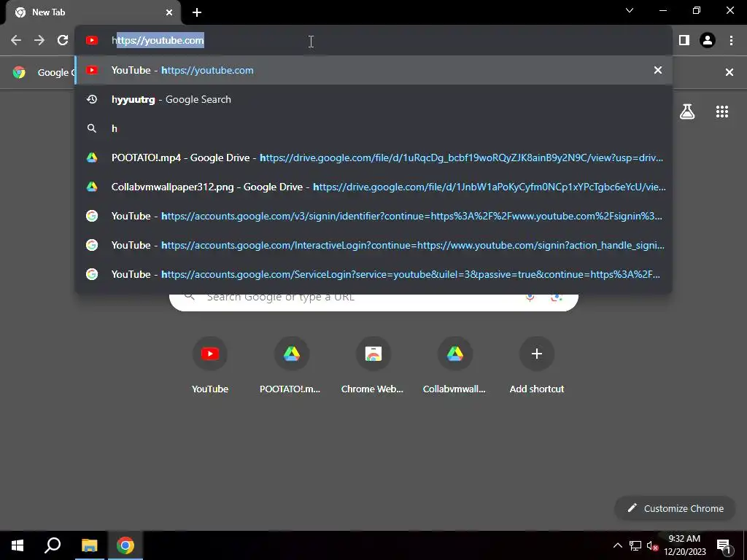This screenshot has height=560, width=747.
Task: Open POOTATO!.mp4 Google Drive suggestion
Action: 373,157
